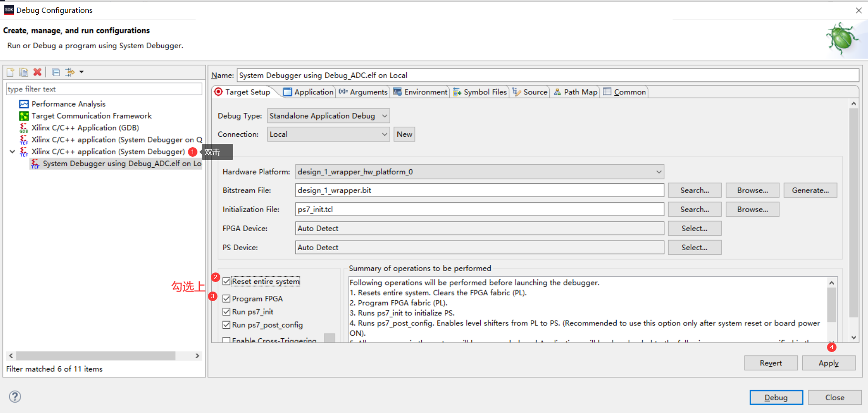The height and width of the screenshot is (413, 868).
Task: Open the filter icon's dropdown arrow
Action: point(82,72)
